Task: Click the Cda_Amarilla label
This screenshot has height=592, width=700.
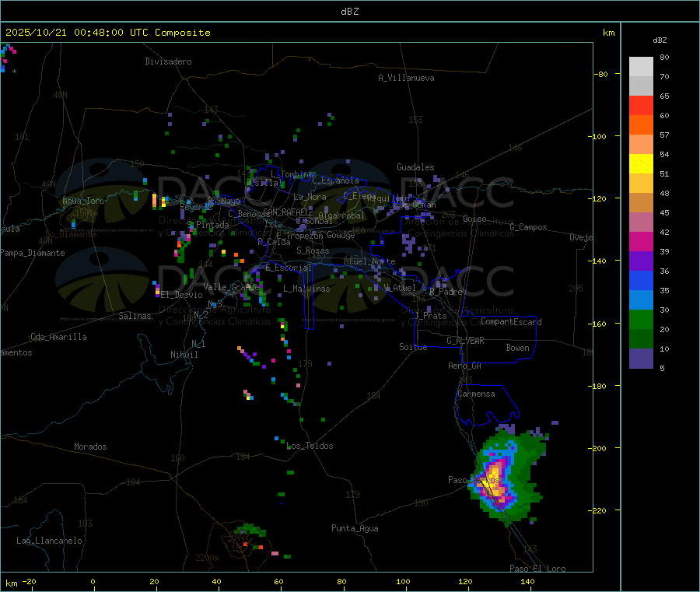Action: [58, 337]
